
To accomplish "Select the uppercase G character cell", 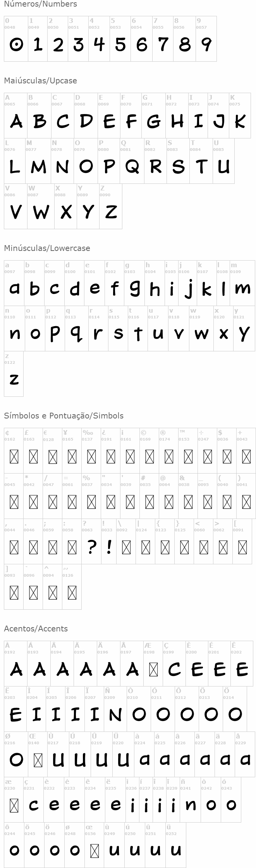I will click(x=153, y=116).
